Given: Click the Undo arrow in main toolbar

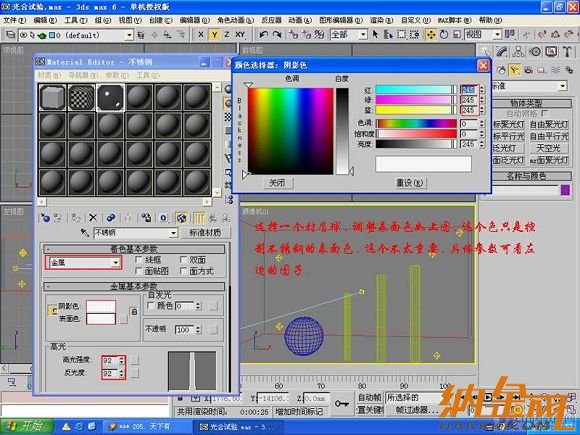Looking at the screenshot, I should (x=263, y=35).
